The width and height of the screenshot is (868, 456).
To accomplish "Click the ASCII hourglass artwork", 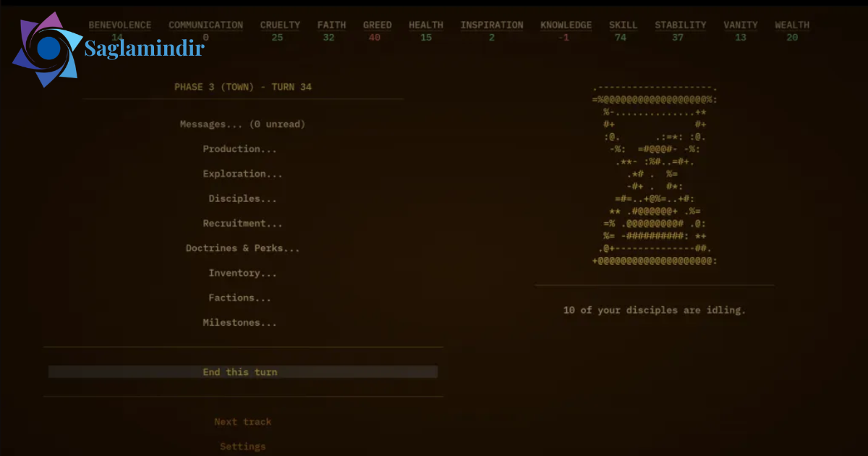I will coord(655,174).
